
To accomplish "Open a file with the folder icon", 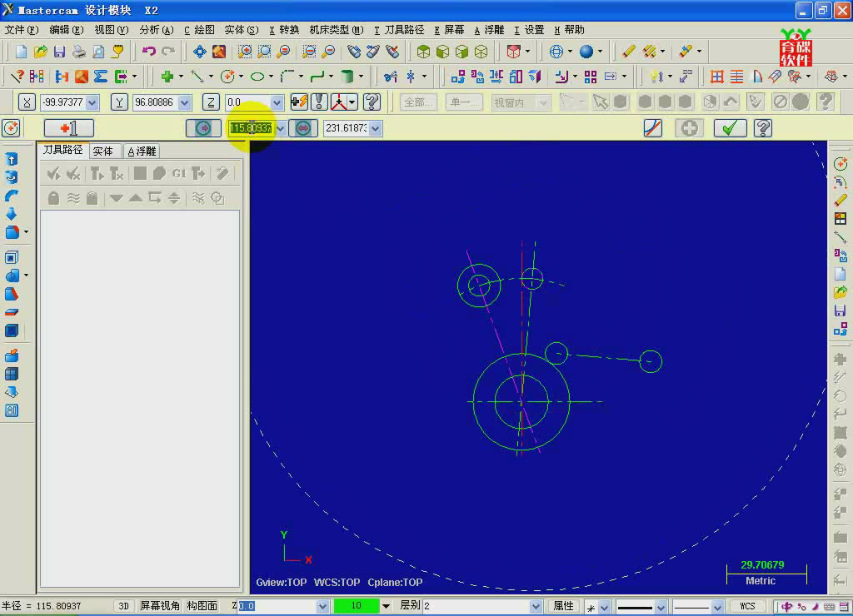I will pos(40,52).
